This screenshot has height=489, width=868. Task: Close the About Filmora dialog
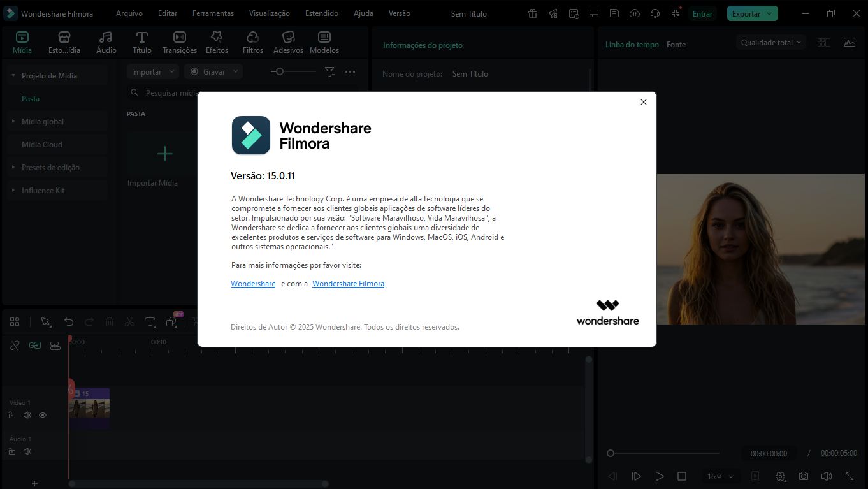click(643, 102)
